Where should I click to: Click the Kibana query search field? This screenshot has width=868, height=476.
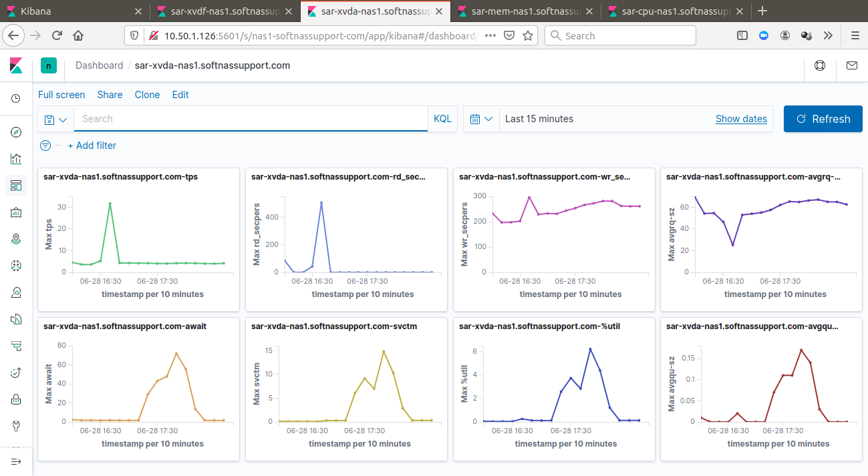point(251,119)
